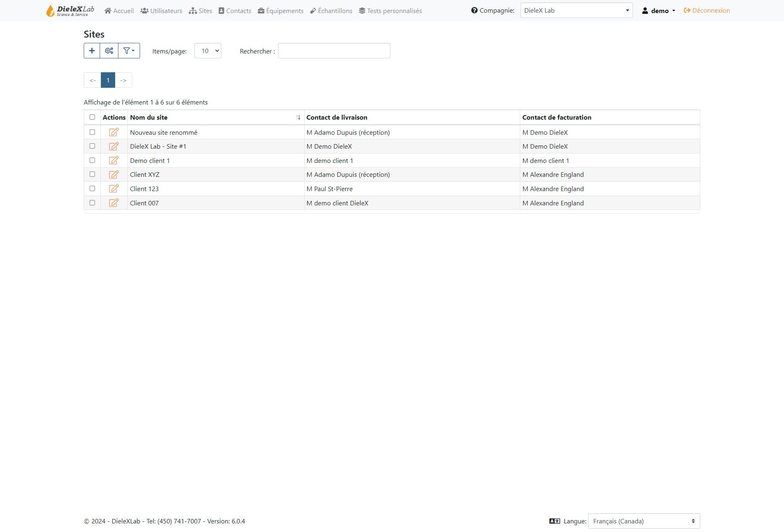Click the Client 007 site name
784x532 pixels.
[x=144, y=203]
